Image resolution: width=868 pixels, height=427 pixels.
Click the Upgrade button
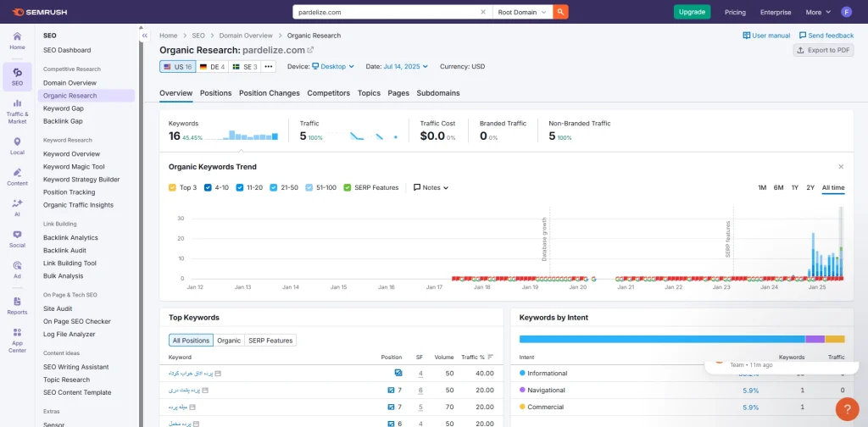(692, 12)
